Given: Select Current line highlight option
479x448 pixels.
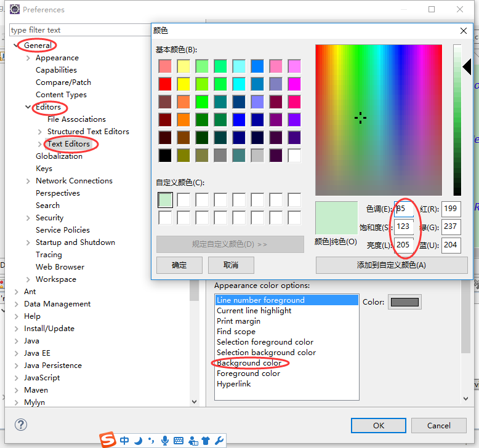Looking at the screenshot, I should (x=254, y=311).
